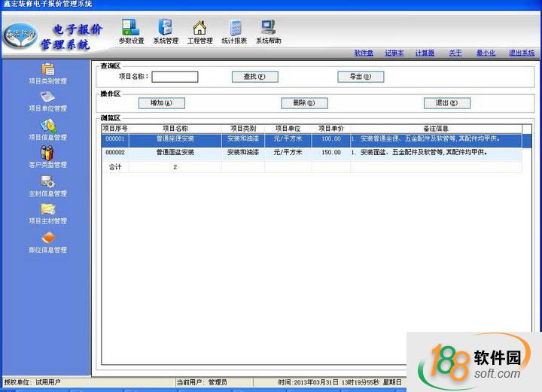The width and height of the screenshot is (542, 392).
Task: Click the 导出 export button
Action: point(361,77)
